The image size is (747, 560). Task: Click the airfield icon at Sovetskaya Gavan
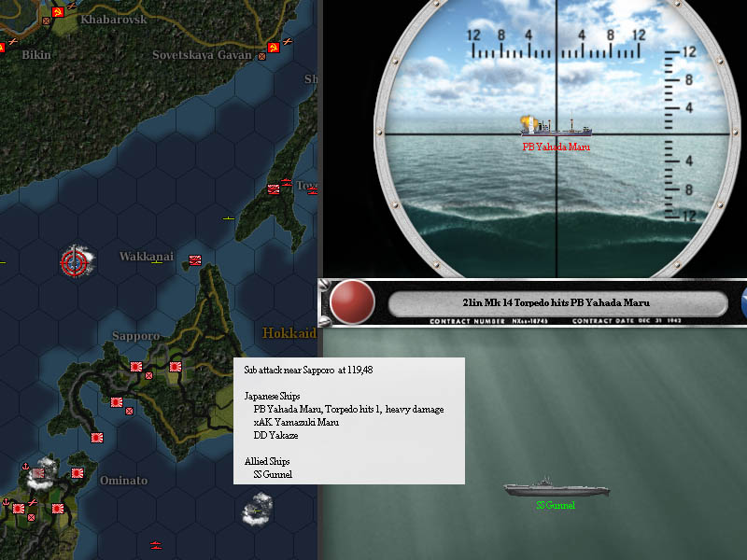coord(288,42)
